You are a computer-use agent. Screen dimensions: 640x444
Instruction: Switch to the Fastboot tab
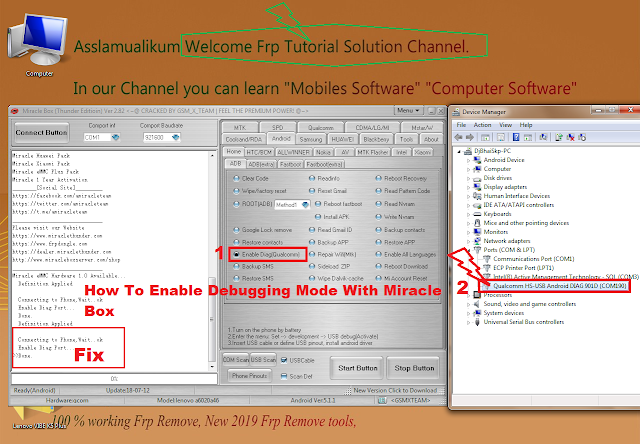coord(291,164)
